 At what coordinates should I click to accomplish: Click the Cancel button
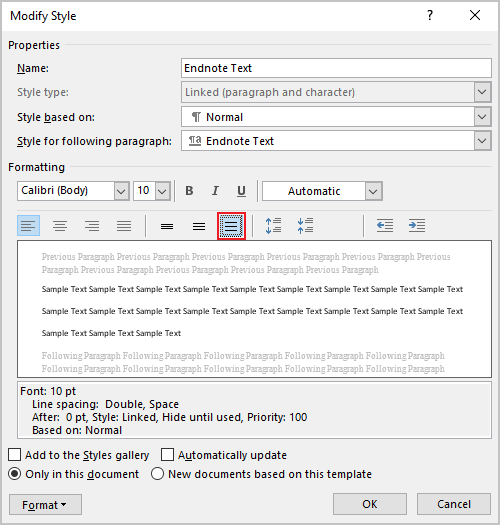click(x=454, y=504)
